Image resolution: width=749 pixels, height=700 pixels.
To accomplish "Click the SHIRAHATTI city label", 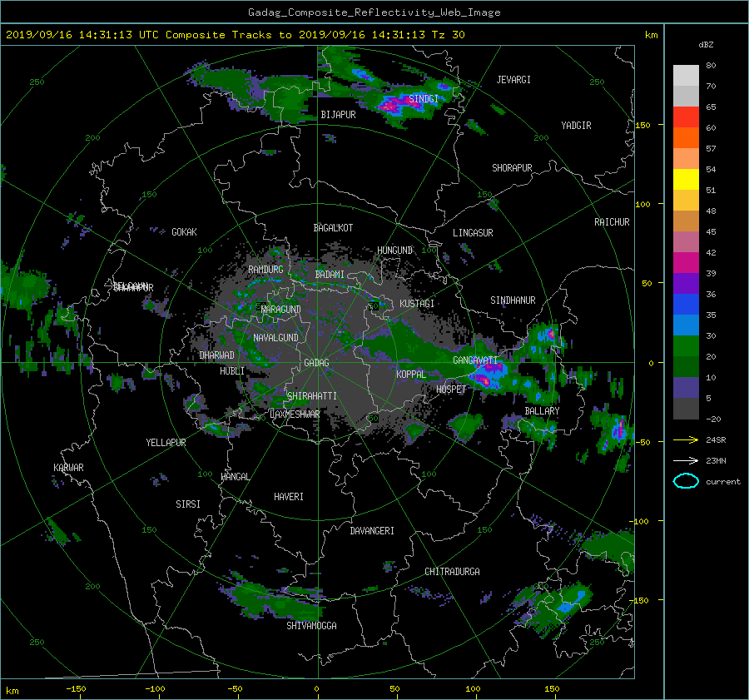I will (x=312, y=395).
